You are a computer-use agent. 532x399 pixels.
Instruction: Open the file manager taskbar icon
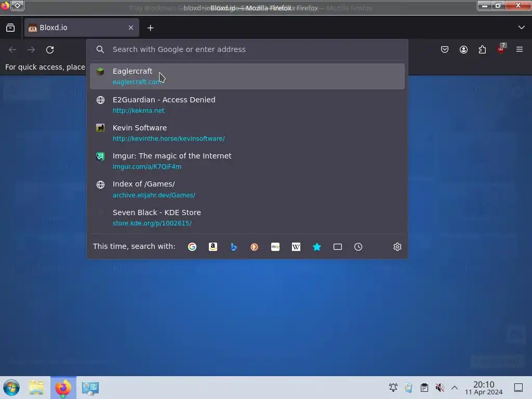[36, 388]
